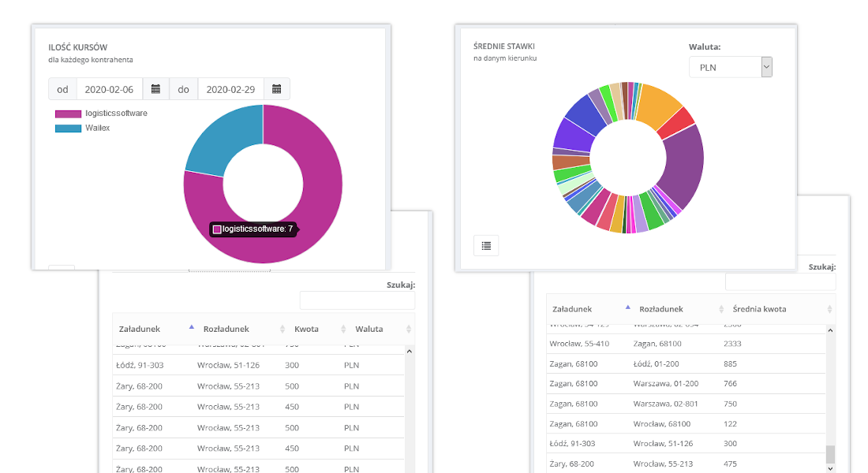Image resolution: width=868 pixels, height=473 pixels.
Task: Focus the Szukaj field above the Kwota table
Action: tap(357, 300)
